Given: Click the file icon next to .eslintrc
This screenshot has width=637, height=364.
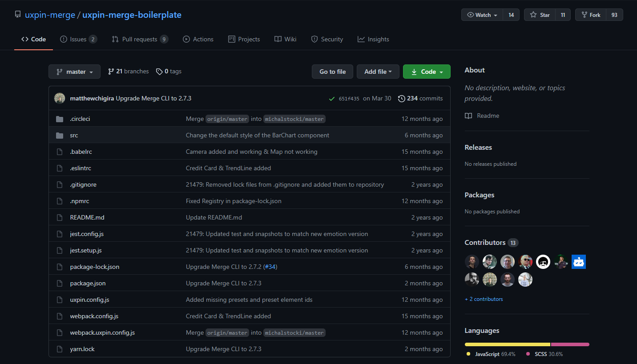Looking at the screenshot, I should tap(60, 168).
